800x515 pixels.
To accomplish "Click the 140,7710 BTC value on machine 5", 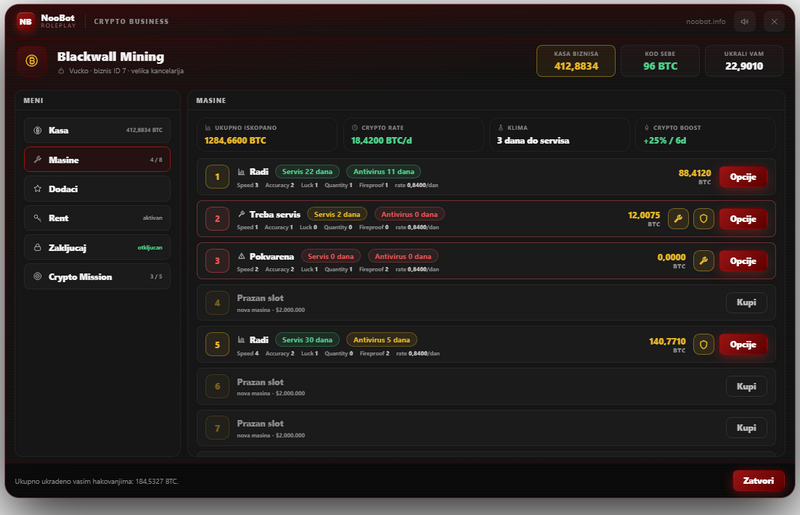I will [667, 345].
